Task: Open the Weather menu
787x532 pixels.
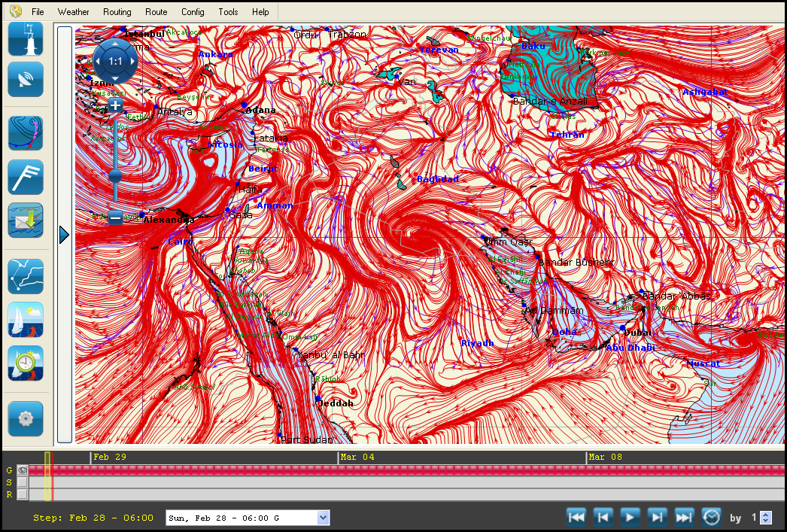Action: click(x=73, y=11)
